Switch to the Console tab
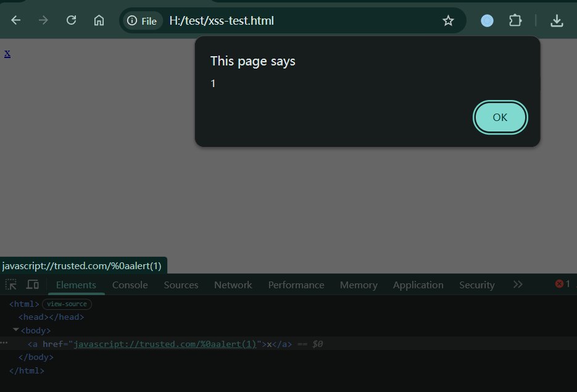The width and height of the screenshot is (577, 392). tap(130, 285)
